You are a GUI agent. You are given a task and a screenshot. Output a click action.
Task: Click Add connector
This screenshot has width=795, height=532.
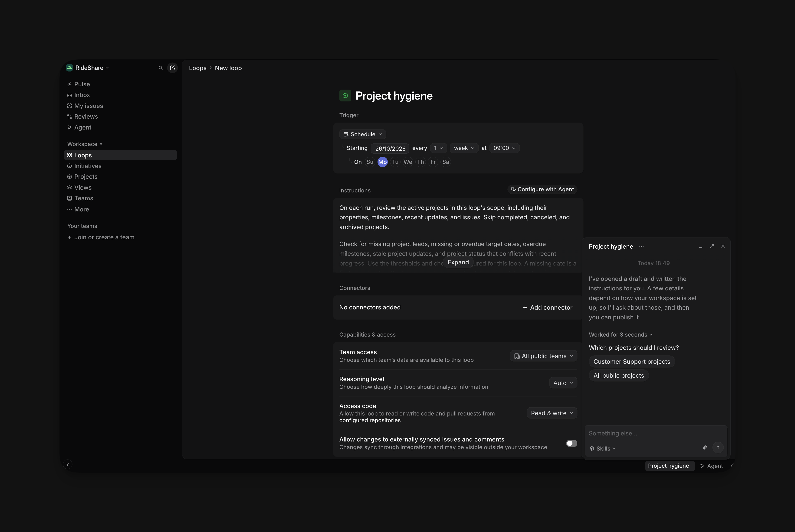pos(547,307)
